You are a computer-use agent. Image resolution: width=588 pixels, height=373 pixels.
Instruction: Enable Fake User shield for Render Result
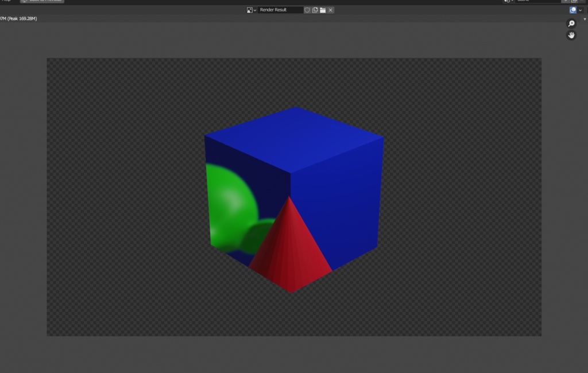point(308,10)
